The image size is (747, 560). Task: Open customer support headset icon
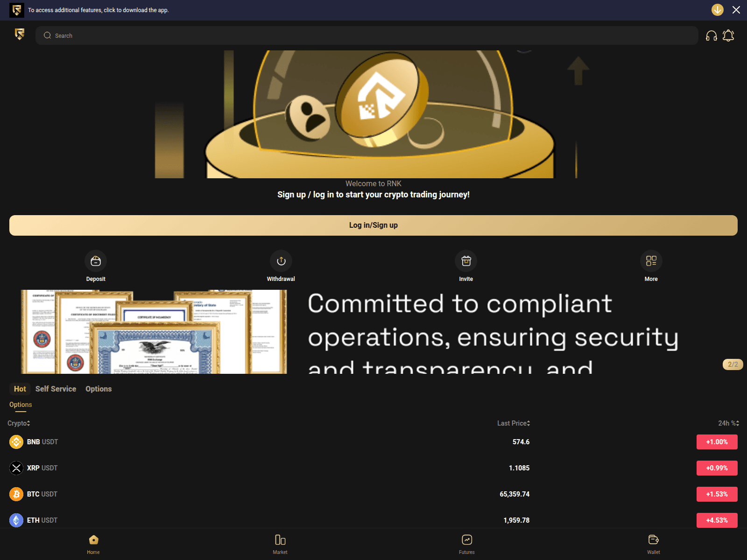click(712, 35)
